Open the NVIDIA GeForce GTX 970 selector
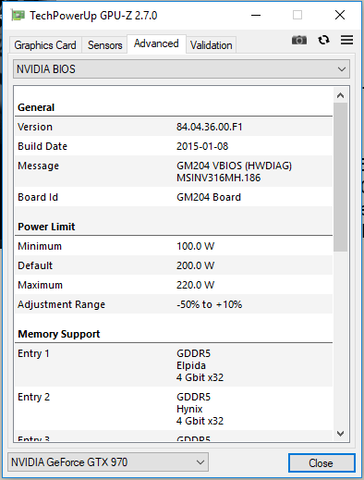The image size is (364, 480). 108,462
